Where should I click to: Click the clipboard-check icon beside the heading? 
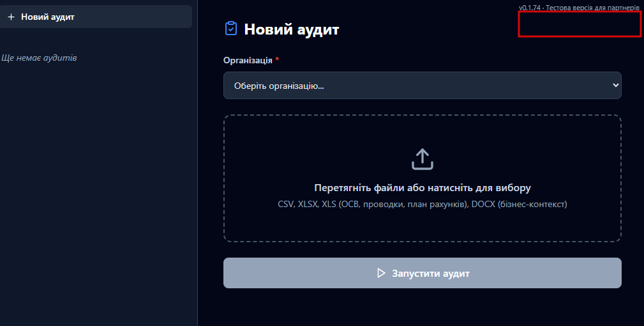[x=231, y=29]
